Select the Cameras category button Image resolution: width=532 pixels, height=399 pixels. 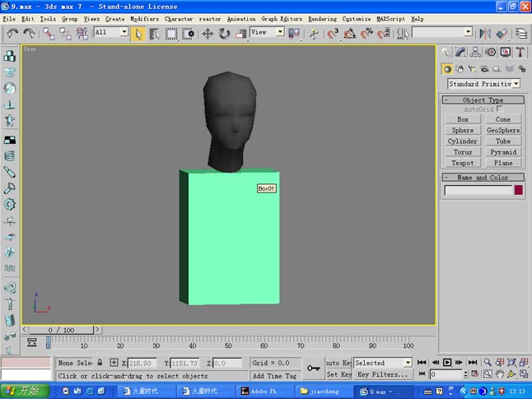point(484,69)
